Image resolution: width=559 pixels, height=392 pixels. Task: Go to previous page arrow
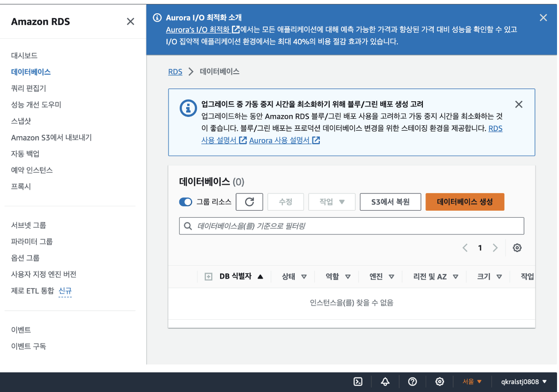pyautogui.click(x=465, y=248)
